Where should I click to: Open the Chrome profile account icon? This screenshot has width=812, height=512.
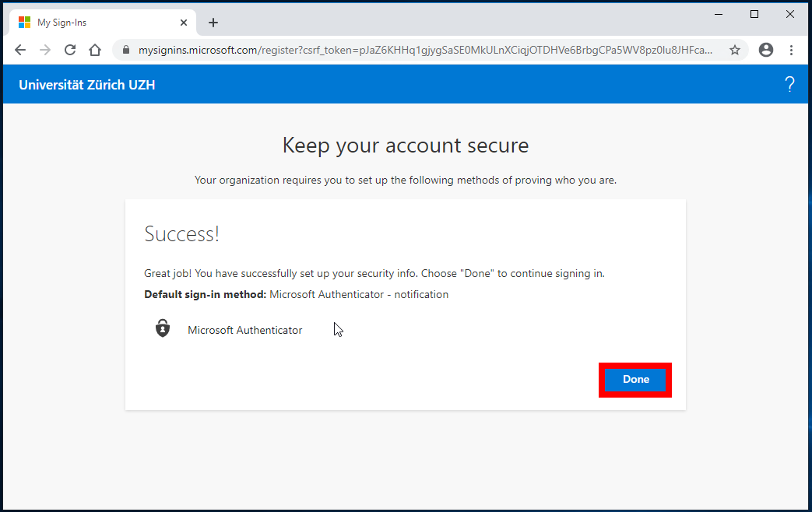pos(766,50)
